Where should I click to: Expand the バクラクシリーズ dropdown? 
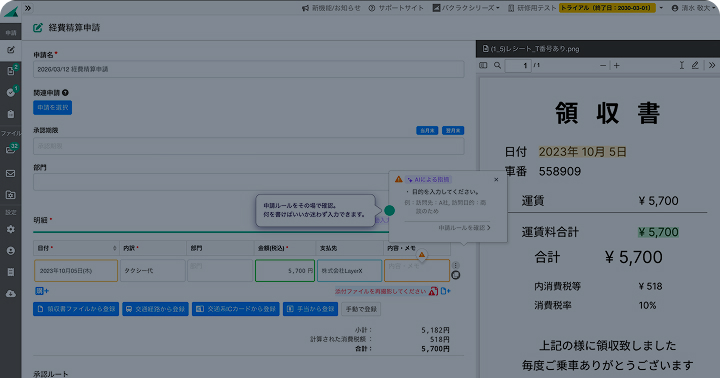tap(466, 8)
